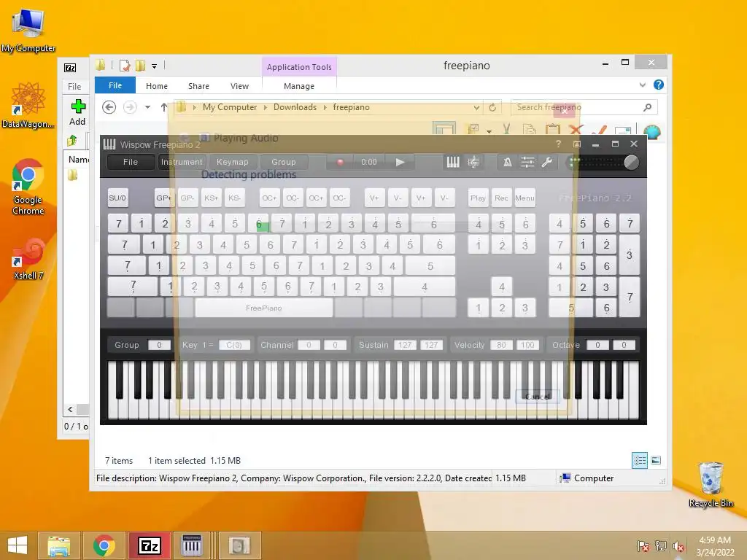Expand the breadcrumb arrow after My Computer
The image size is (747, 560).
click(x=266, y=108)
